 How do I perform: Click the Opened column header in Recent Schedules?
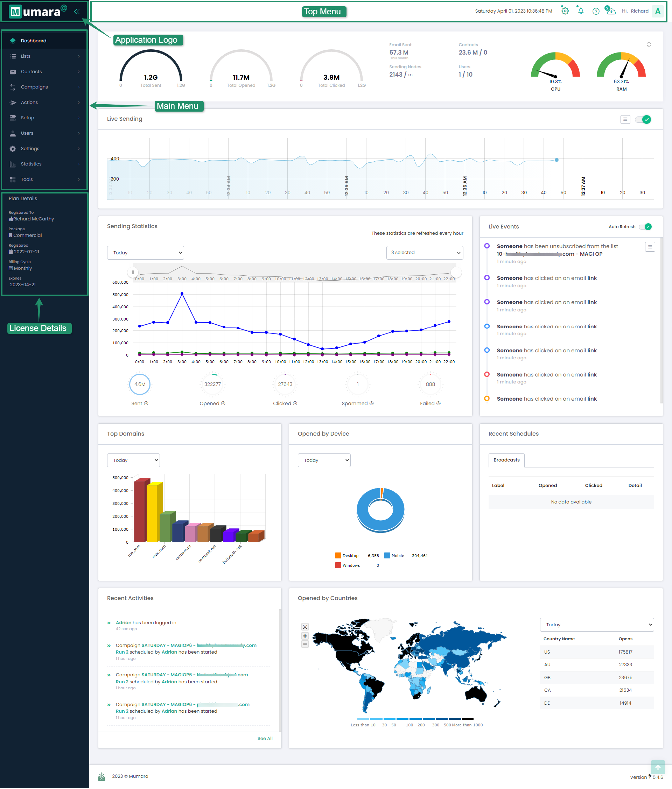click(548, 486)
